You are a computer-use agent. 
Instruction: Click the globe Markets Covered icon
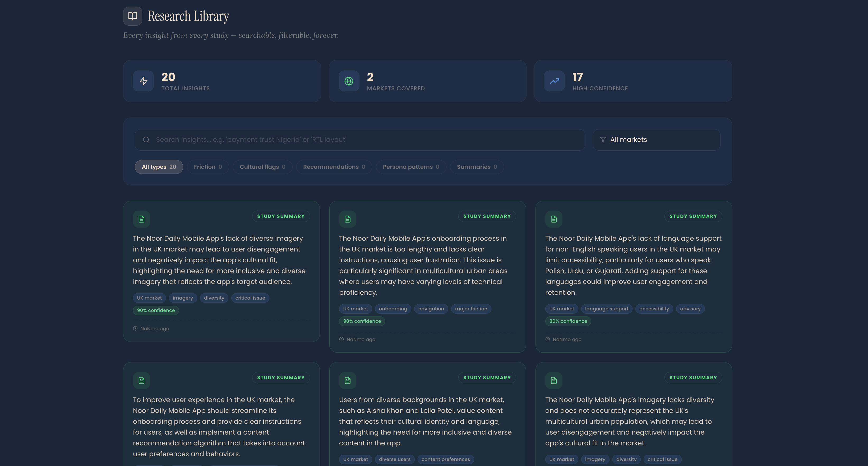pos(349,81)
